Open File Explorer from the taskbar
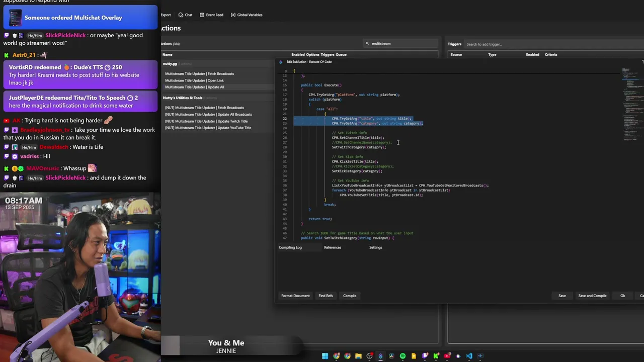The image size is (644, 362). coord(358,356)
